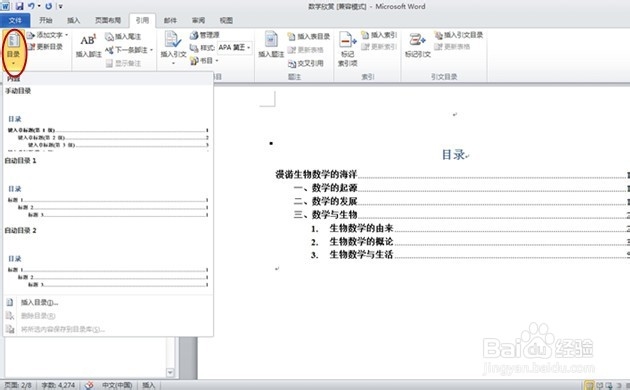Switch to print layout view in status bar
This screenshot has width=630, height=390.
click(589, 385)
